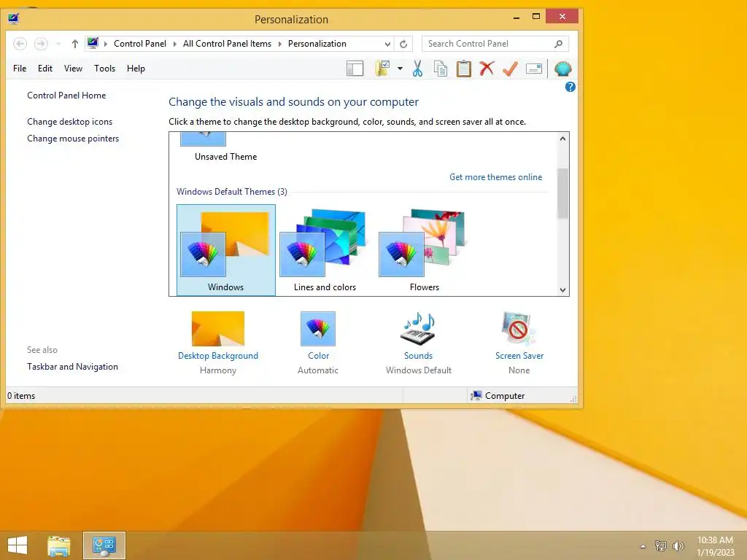The image size is (747, 560).
Task: Click the envelope-like card toolbar icon
Action: [534, 69]
